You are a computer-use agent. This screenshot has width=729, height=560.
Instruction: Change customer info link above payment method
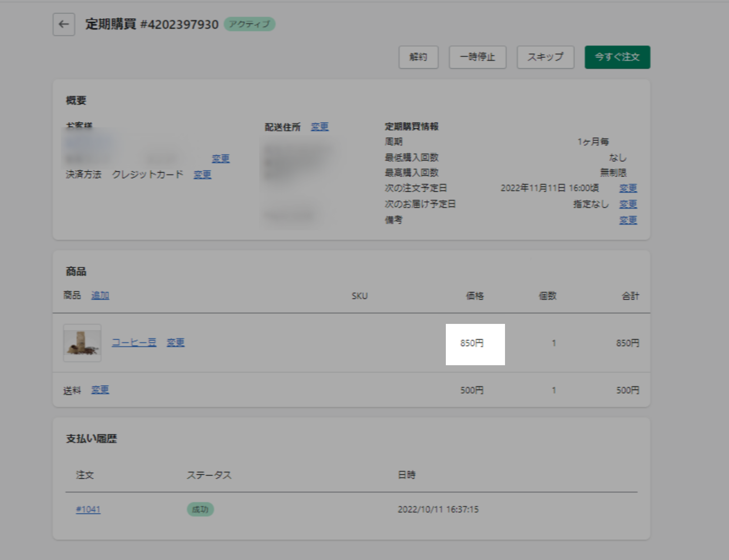pos(221,159)
